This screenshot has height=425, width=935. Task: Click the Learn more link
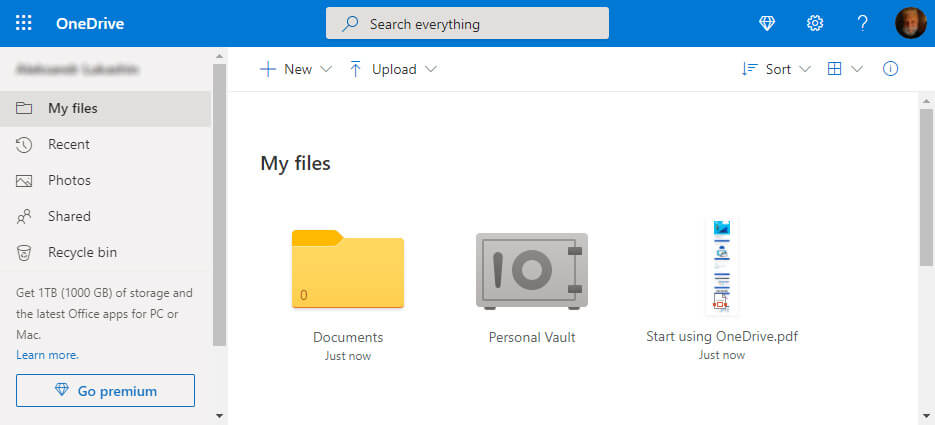point(47,355)
